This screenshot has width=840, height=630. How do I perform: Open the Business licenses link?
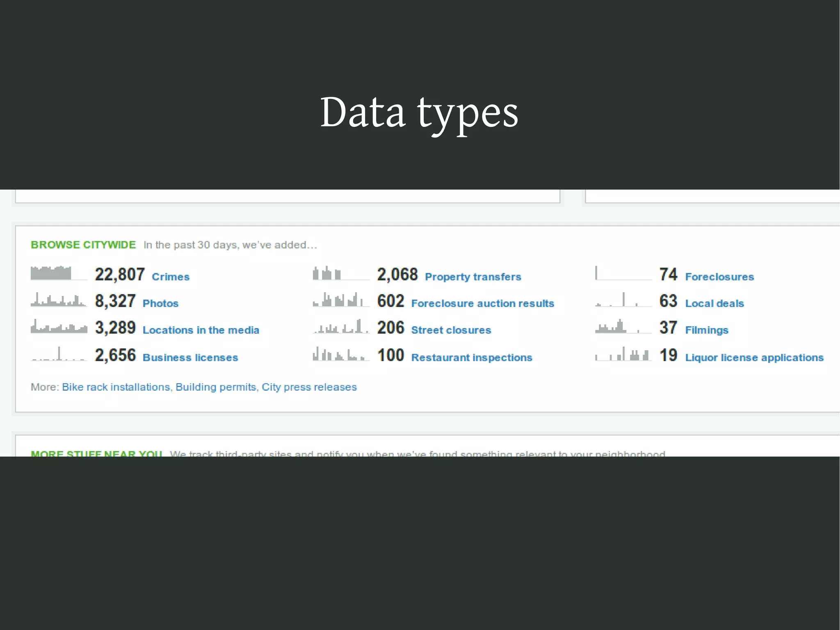point(190,358)
